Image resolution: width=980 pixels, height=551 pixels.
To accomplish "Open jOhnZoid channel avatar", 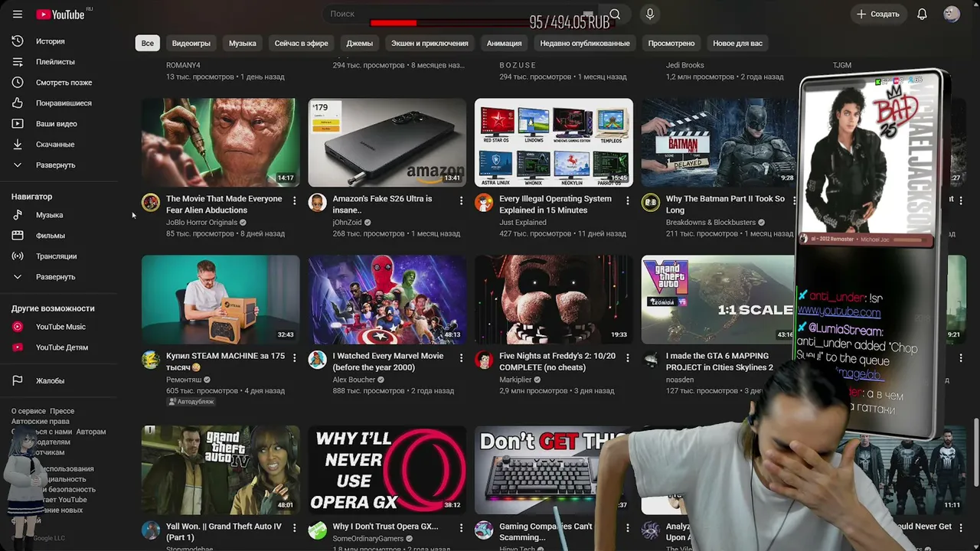I will (317, 202).
